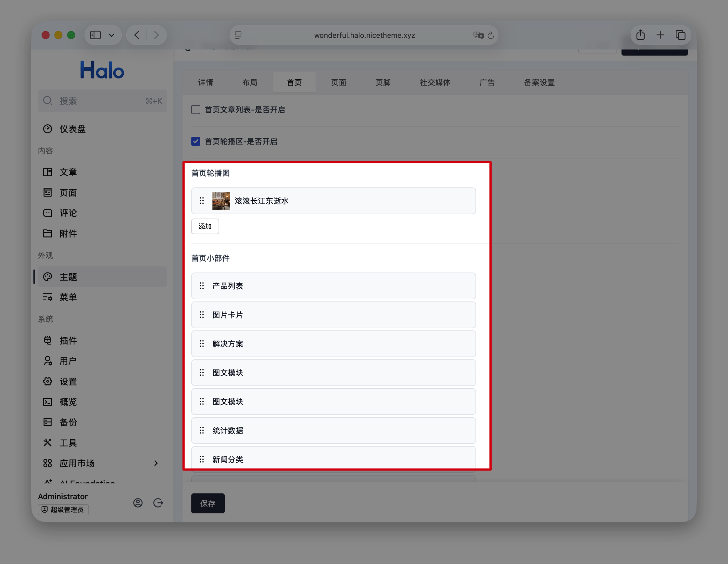Select the first 图文模块 widget row
Viewport: 728px width, 564px height.
coord(334,373)
